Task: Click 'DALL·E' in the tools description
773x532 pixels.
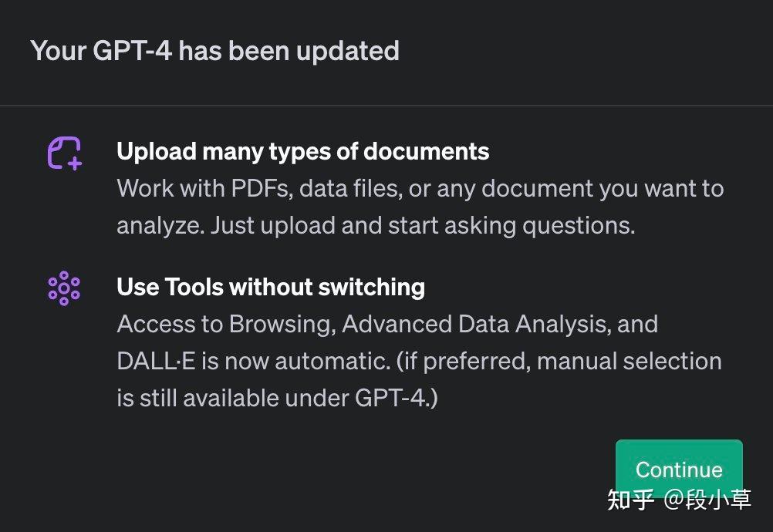Action: pyautogui.click(x=156, y=361)
